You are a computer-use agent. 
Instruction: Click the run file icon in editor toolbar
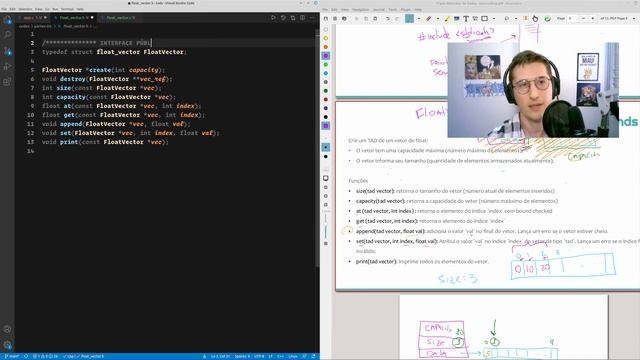tap(273, 18)
